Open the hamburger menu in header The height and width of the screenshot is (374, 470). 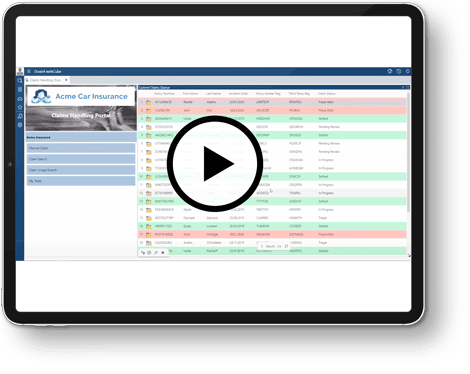[x=29, y=71]
